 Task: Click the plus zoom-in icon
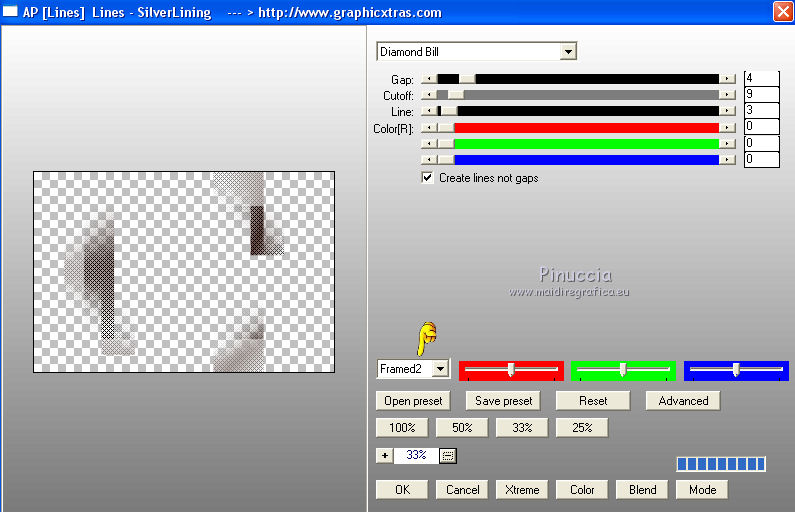point(385,455)
